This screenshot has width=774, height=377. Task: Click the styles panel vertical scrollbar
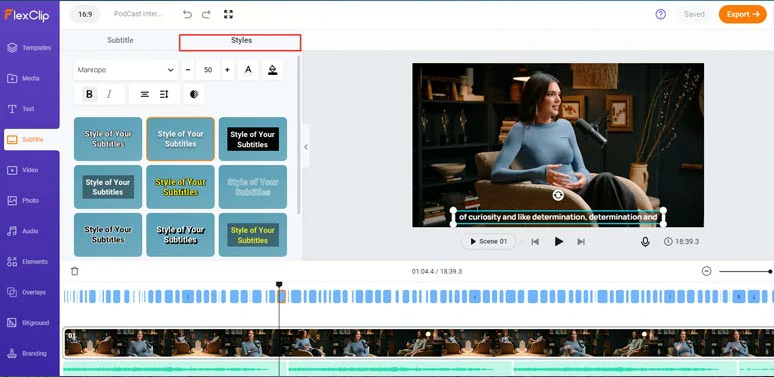pos(298,134)
